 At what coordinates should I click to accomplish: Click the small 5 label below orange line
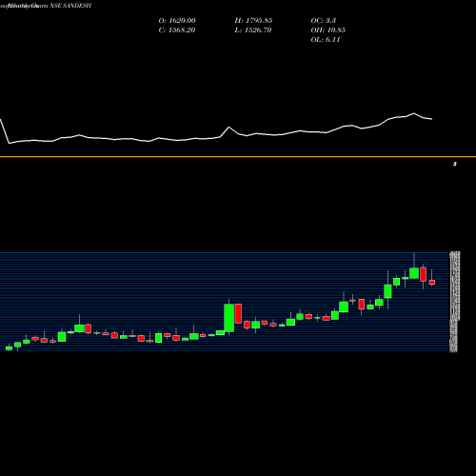(455, 164)
